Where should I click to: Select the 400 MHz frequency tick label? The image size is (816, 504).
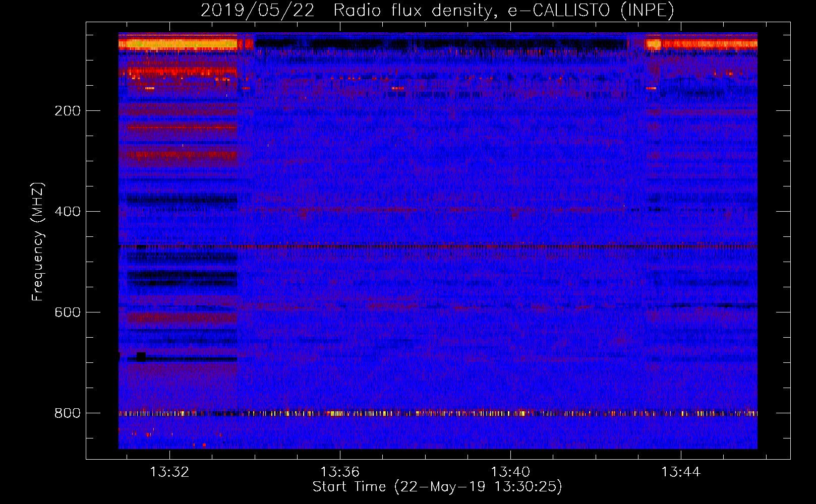pos(68,212)
